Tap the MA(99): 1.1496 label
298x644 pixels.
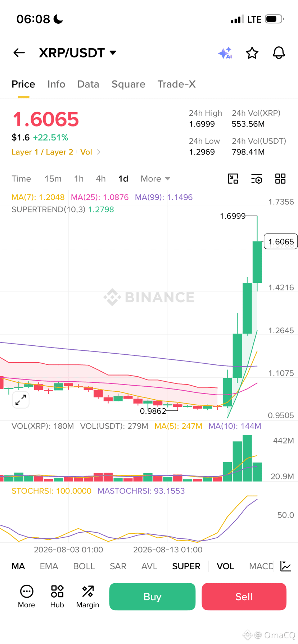coord(164,197)
